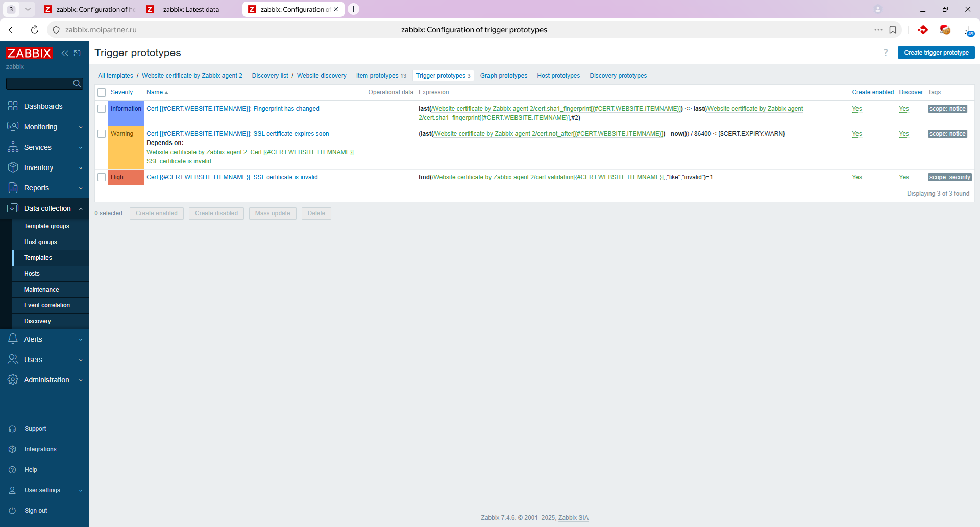Click the search magnifier icon in sidebar

[x=77, y=84]
